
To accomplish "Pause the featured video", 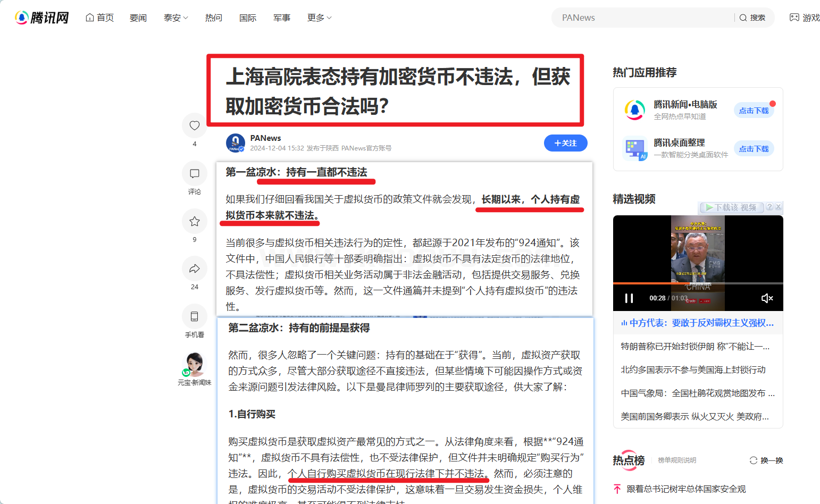I will pos(629,298).
